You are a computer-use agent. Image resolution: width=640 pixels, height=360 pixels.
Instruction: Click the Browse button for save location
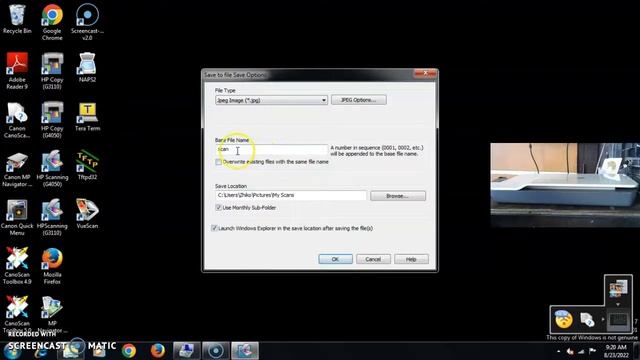398,196
